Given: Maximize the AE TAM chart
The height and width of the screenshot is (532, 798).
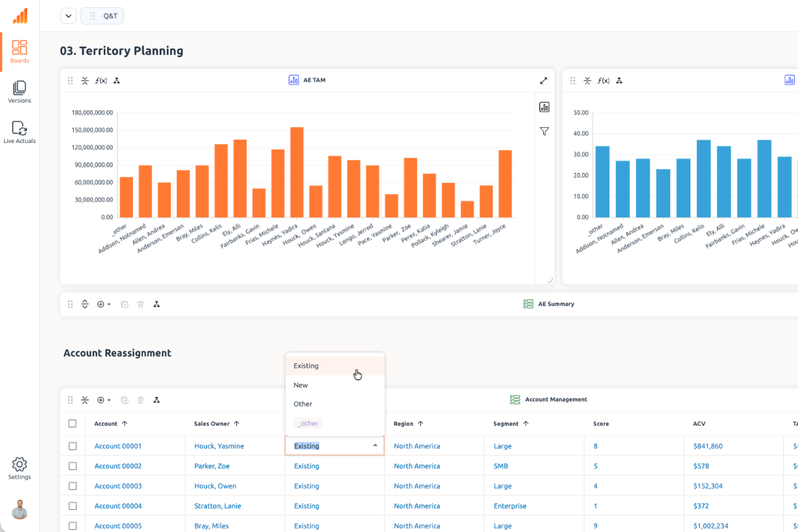Looking at the screenshot, I should (x=543, y=80).
